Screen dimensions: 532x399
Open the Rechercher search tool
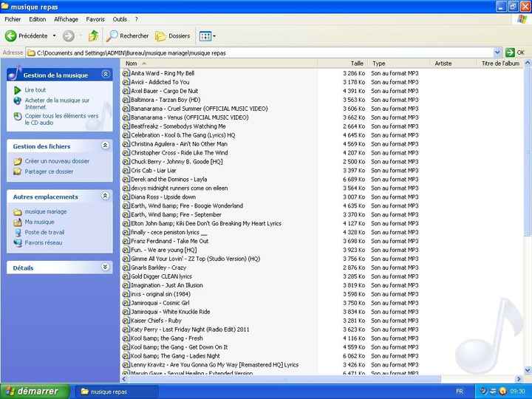[x=127, y=35]
